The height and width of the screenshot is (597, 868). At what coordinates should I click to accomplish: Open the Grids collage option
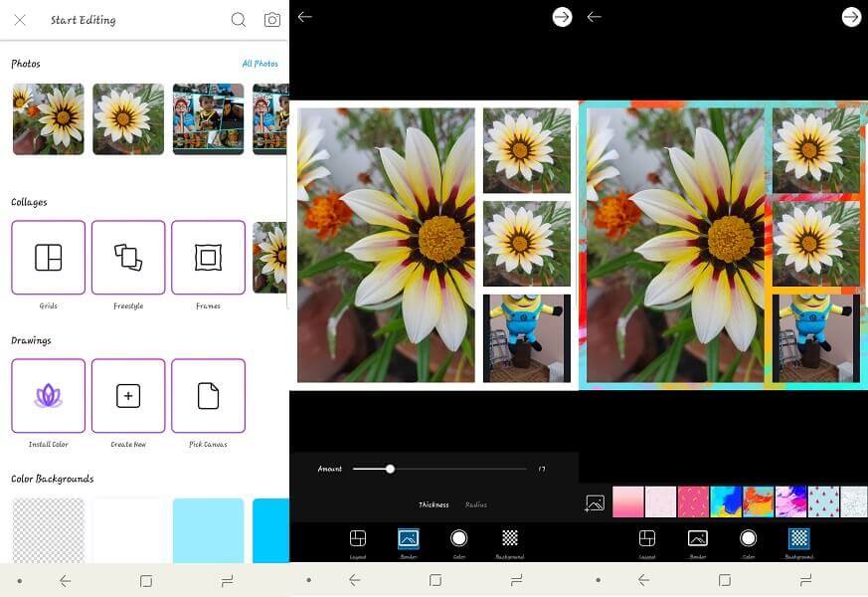coord(48,258)
